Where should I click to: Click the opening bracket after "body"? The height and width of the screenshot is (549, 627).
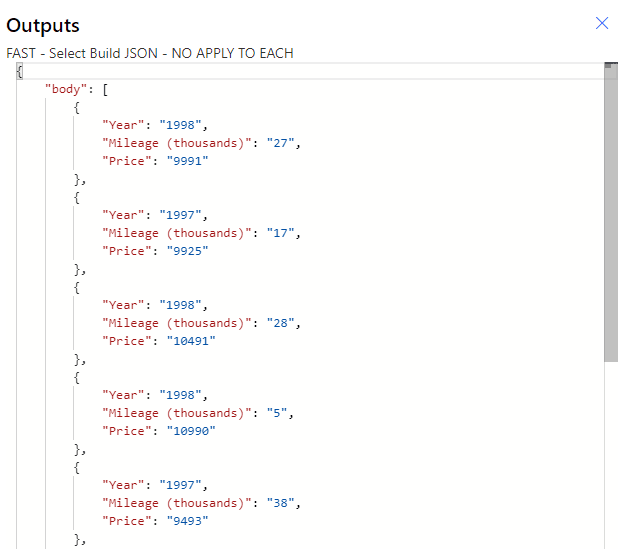(106, 89)
